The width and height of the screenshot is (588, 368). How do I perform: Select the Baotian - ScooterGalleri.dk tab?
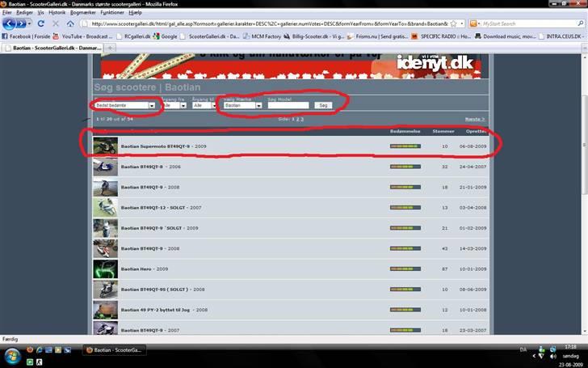tap(52, 48)
